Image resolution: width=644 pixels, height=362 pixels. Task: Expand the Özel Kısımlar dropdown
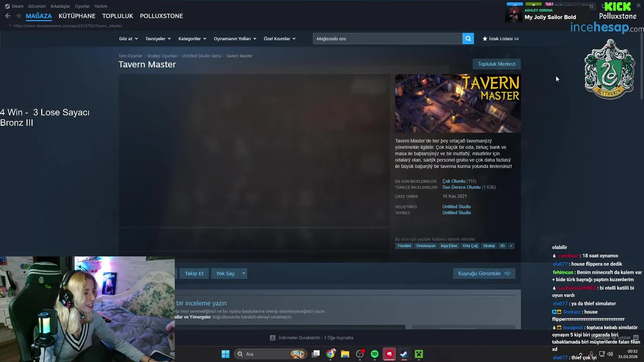tap(280, 39)
